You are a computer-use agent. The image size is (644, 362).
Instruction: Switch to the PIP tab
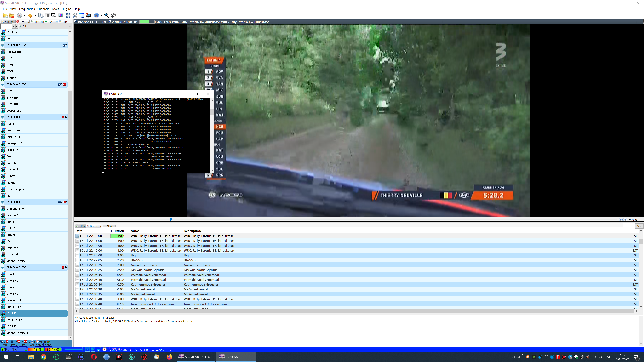click(63, 22)
